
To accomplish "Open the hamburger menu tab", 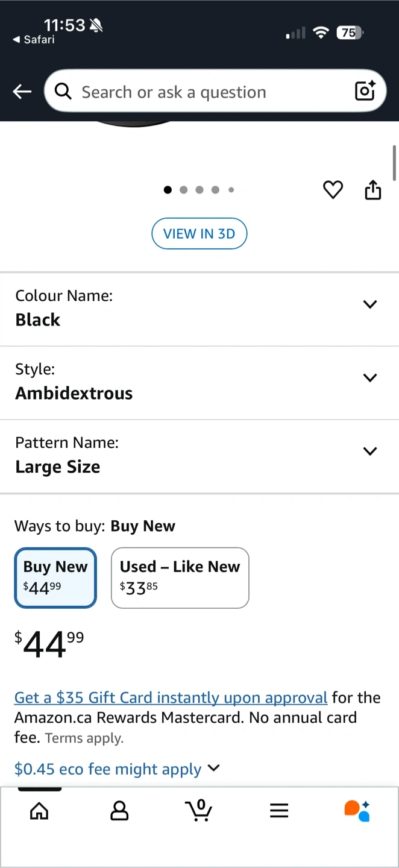I will tap(279, 811).
